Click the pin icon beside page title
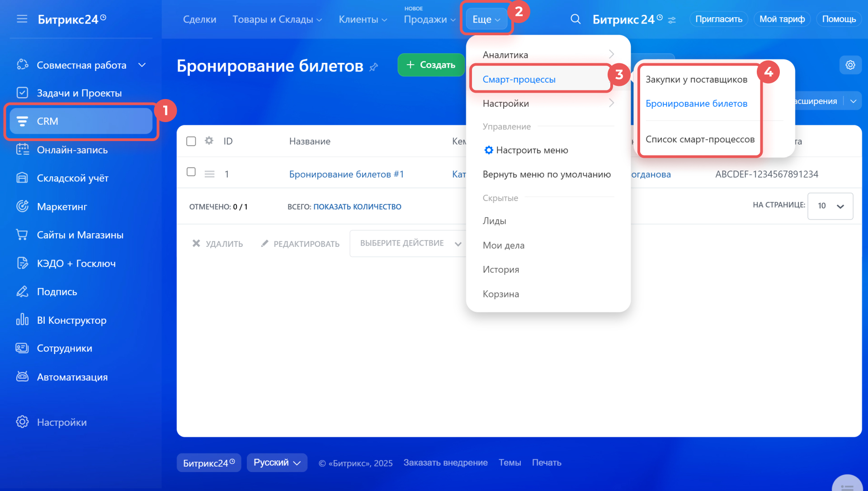Screen dimensions: 868x491 (x=373, y=67)
